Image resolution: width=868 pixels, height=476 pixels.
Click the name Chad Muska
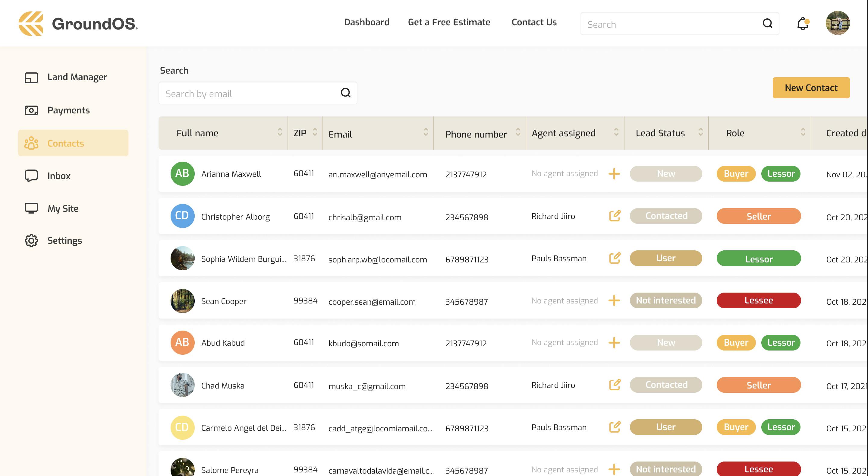click(223, 386)
